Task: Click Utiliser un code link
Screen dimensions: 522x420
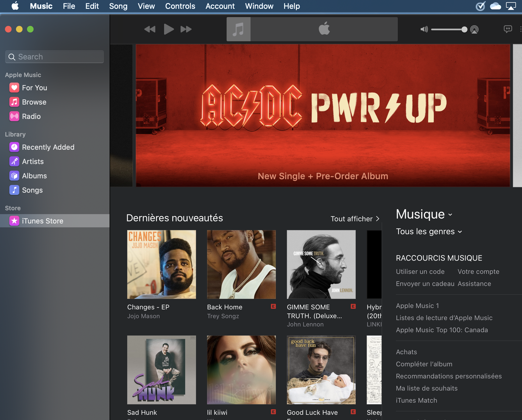Action: [x=420, y=272]
